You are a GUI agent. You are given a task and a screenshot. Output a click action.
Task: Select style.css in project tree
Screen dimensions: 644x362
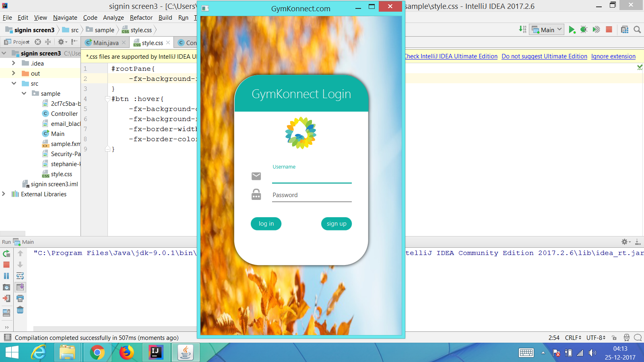point(61,174)
